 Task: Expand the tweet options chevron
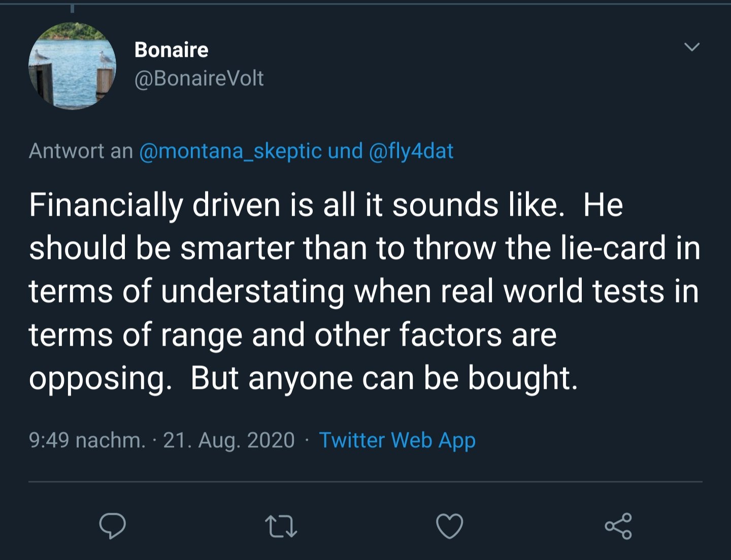(692, 47)
